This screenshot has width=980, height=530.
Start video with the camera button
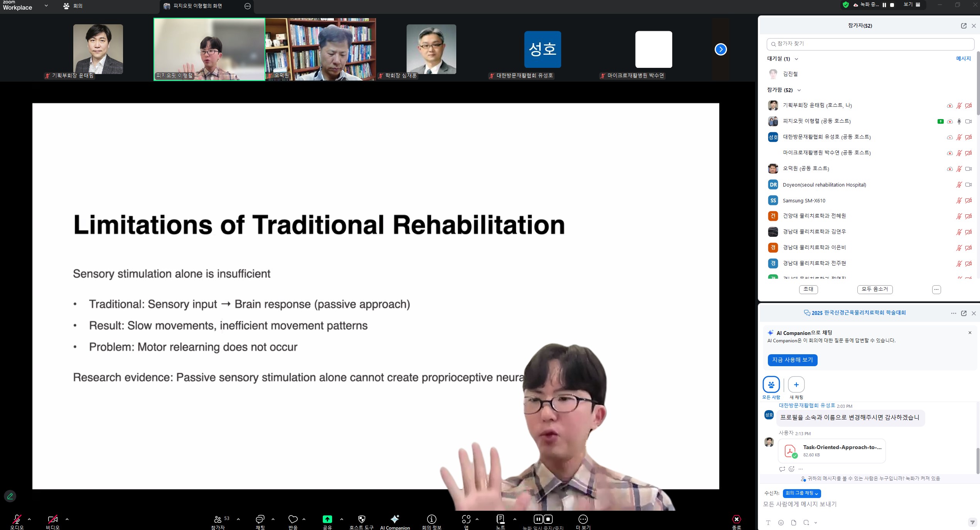coord(52,519)
